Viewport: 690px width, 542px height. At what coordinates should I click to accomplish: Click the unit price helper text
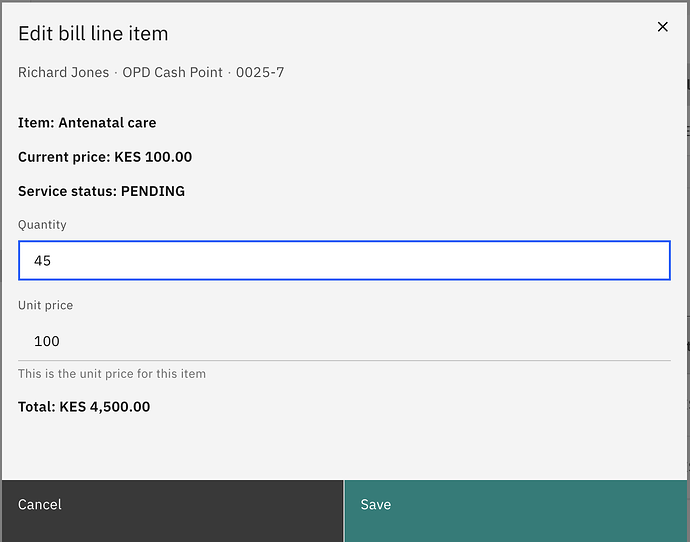coord(112,374)
